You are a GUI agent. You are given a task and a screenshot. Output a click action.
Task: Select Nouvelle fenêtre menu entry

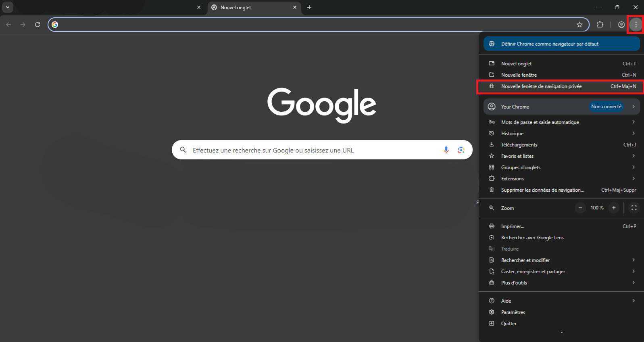click(562, 75)
